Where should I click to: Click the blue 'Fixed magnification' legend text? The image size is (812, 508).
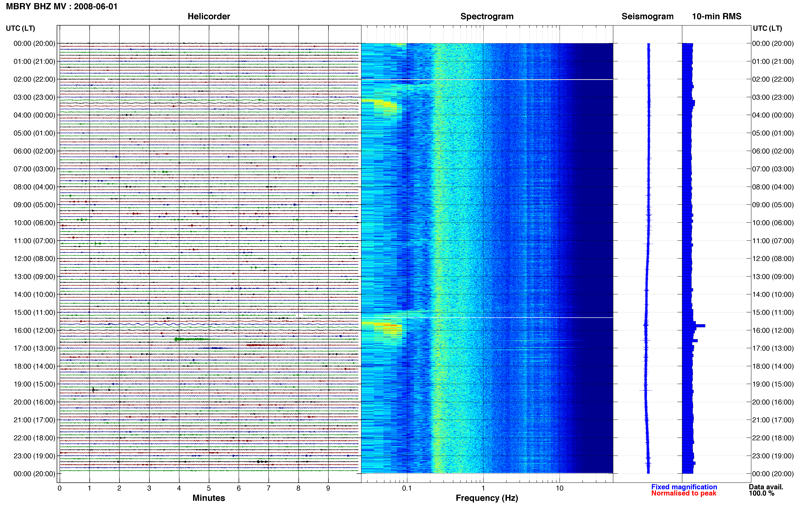[x=684, y=487]
